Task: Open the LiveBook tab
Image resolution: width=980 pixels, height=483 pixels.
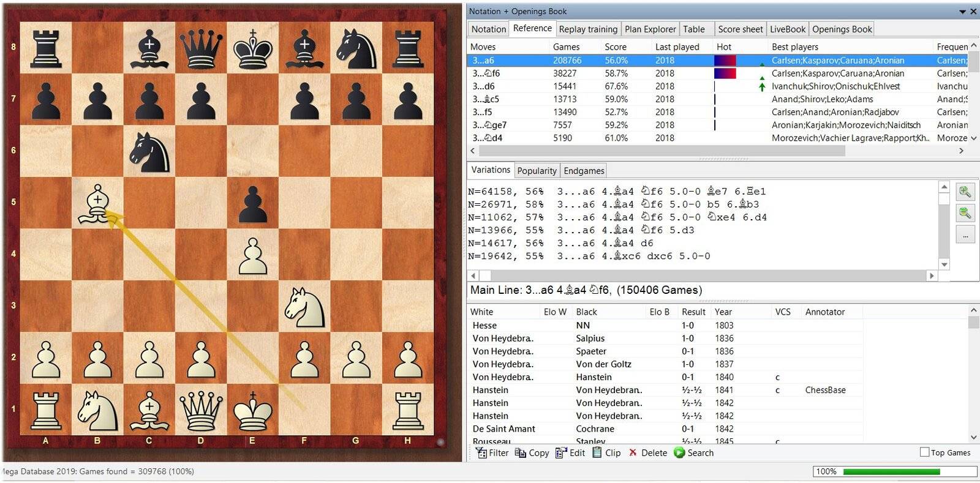Action: (x=788, y=29)
